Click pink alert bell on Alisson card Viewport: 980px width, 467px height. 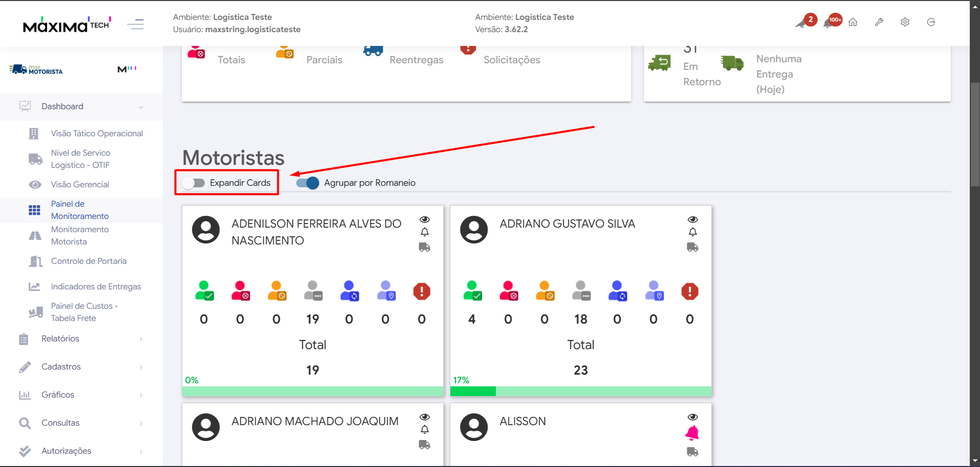click(x=692, y=433)
